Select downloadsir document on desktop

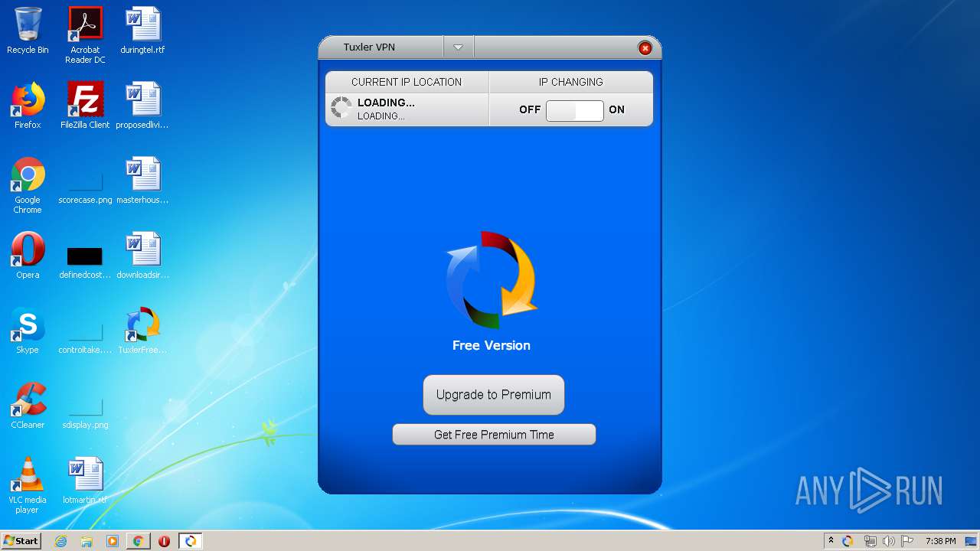coord(142,256)
